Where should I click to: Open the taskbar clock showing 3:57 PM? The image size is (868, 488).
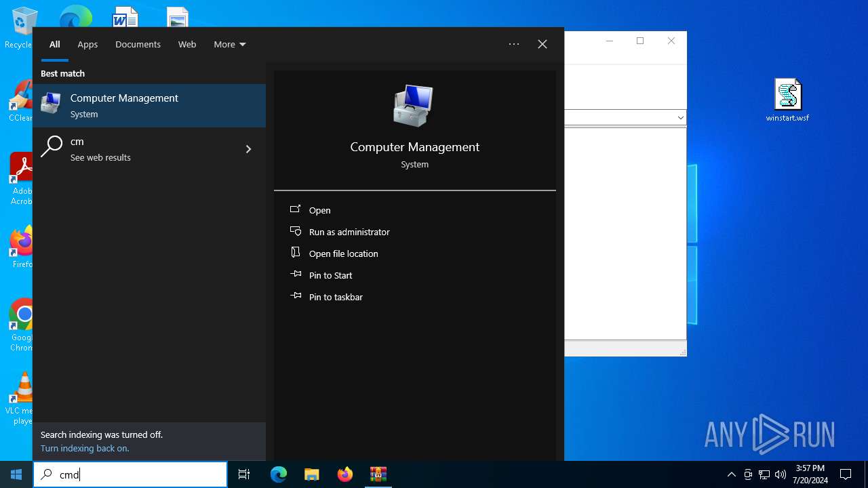[x=810, y=474]
